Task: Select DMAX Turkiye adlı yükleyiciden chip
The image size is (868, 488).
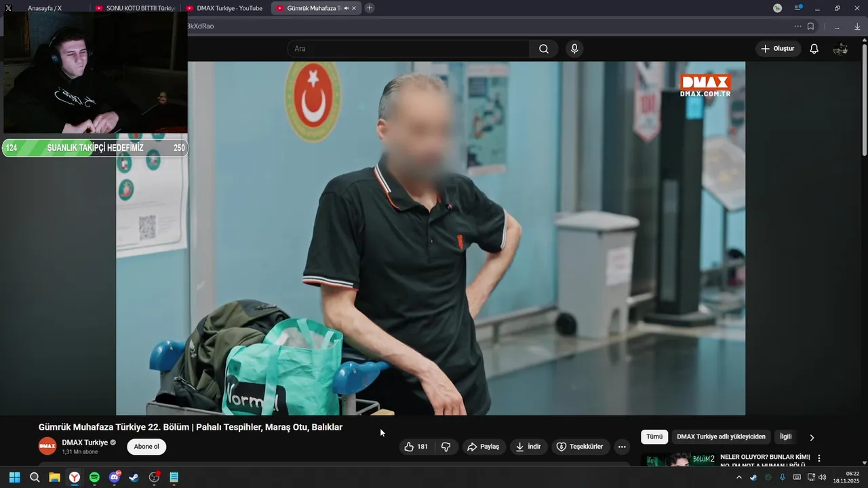Action: pos(721,437)
